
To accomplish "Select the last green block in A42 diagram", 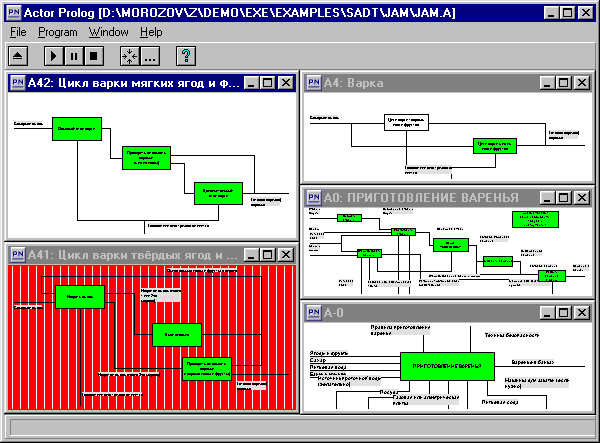I will click(218, 194).
